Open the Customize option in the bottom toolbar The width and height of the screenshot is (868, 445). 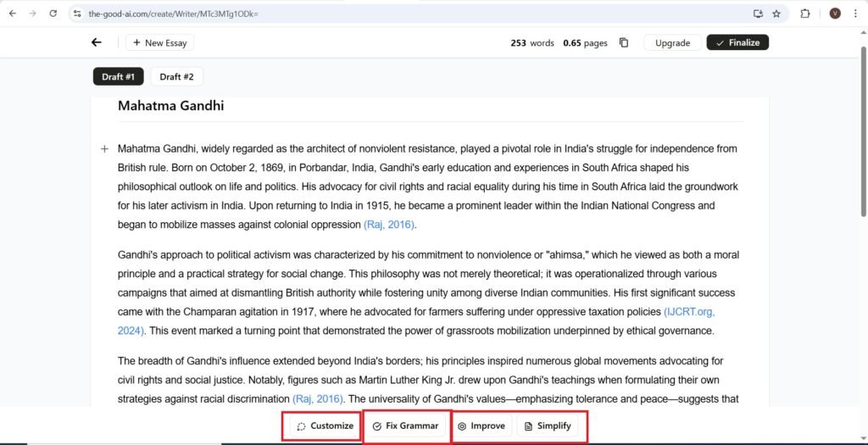pyautogui.click(x=325, y=426)
